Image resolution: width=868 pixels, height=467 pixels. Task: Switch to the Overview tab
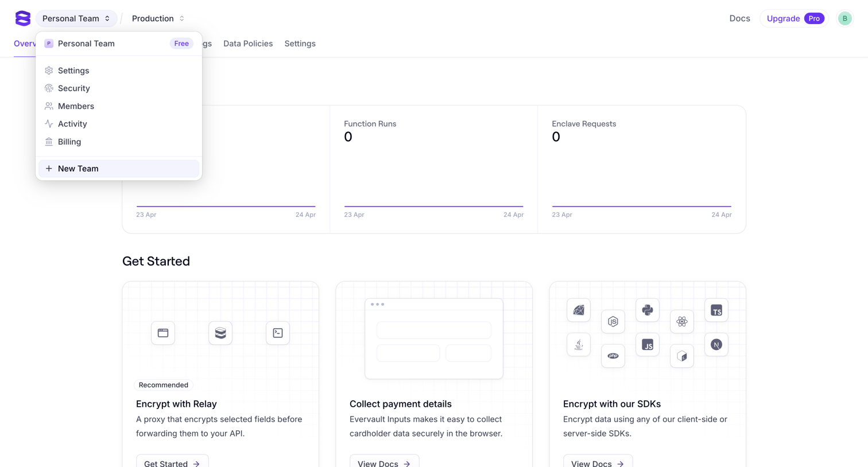[25, 44]
